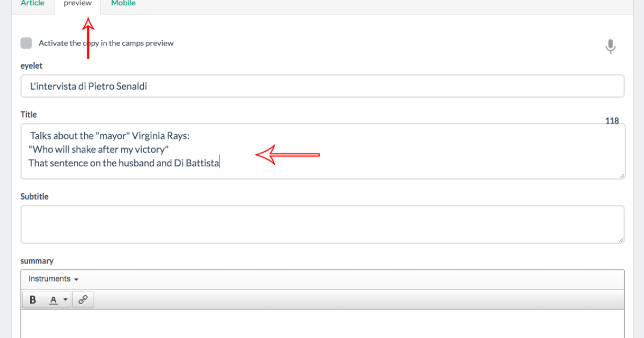Click into the eyelet text field

(x=322, y=86)
